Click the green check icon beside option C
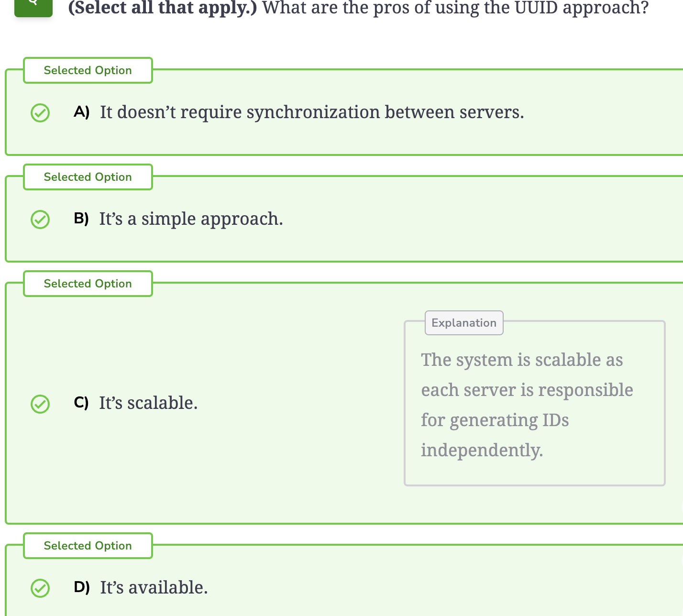 pos(40,404)
